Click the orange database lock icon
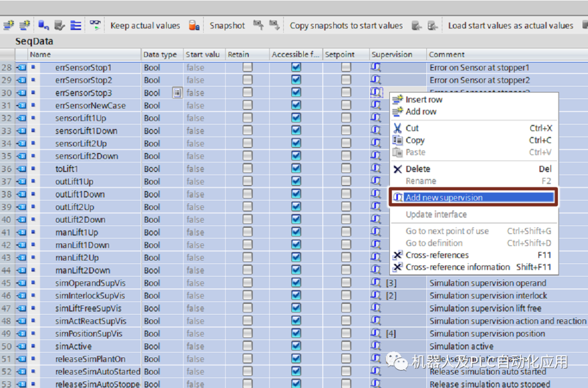 (194, 26)
